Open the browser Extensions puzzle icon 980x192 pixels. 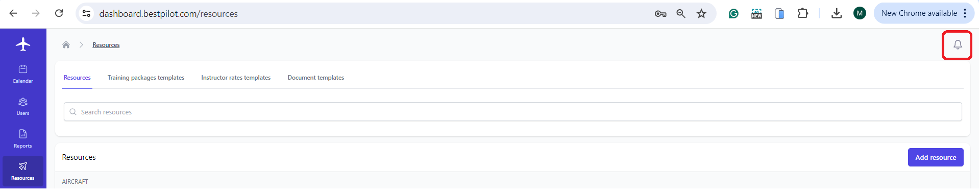(803, 14)
